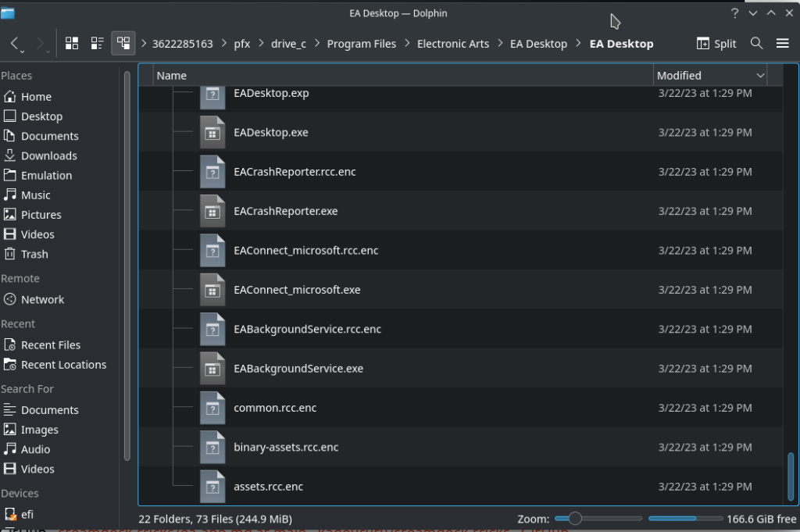Open the search magnifier icon
800x532 pixels.
(x=756, y=44)
